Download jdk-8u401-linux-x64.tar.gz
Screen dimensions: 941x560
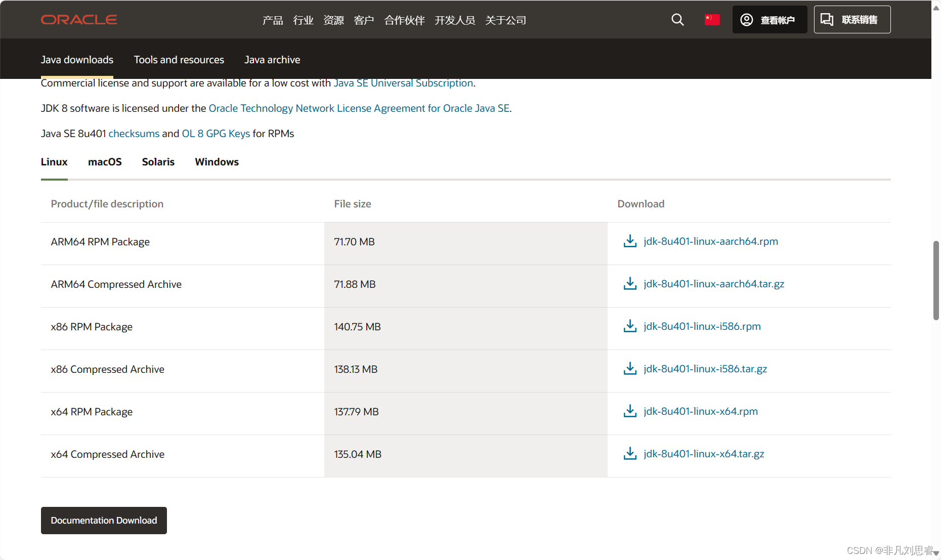[704, 454]
